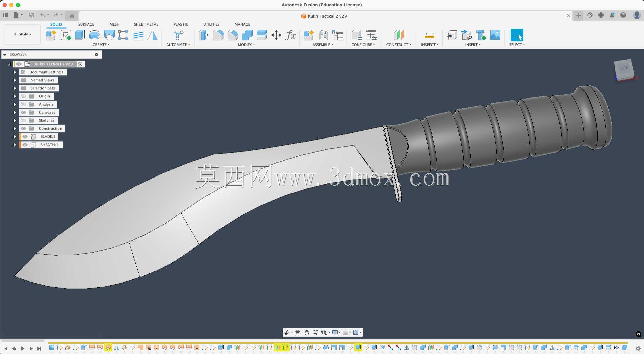This screenshot has height=354, width=644.
Task: Select the Combine tool
Action: point(247,35)
